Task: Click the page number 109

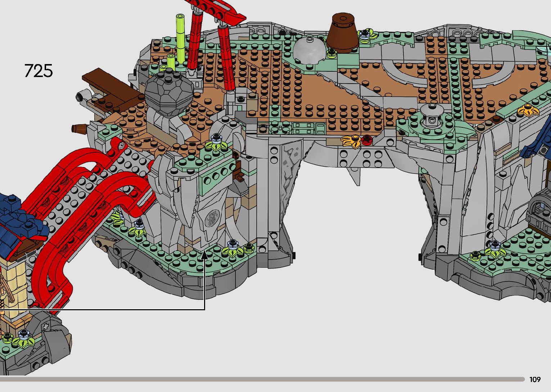Action: [535, 379]
